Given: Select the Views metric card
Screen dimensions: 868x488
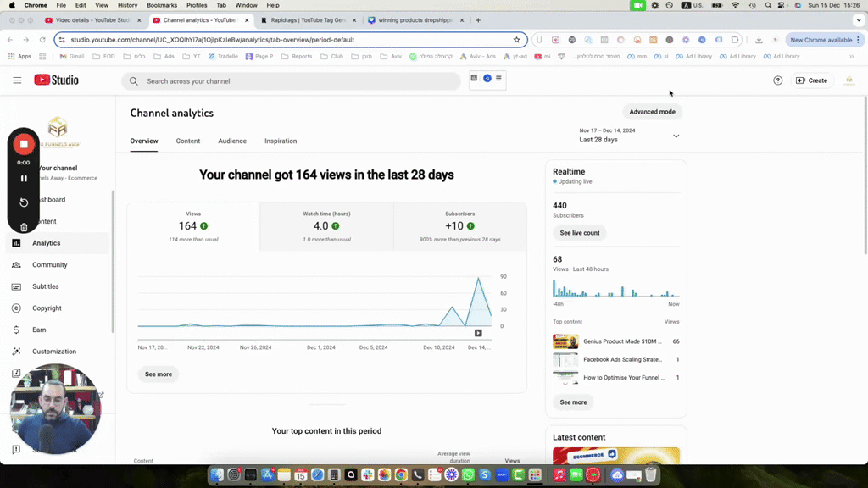Looking at the screenshot, I should (193, 227).
